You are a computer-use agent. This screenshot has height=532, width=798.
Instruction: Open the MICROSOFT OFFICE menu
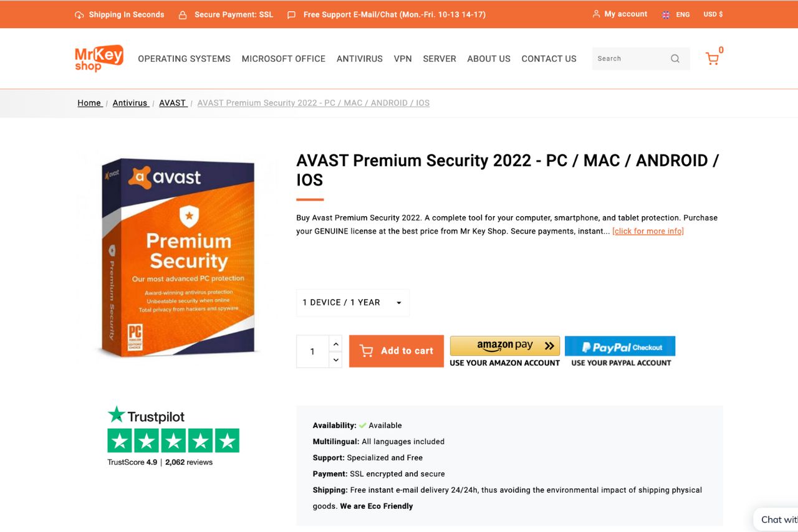click(283, 58)
